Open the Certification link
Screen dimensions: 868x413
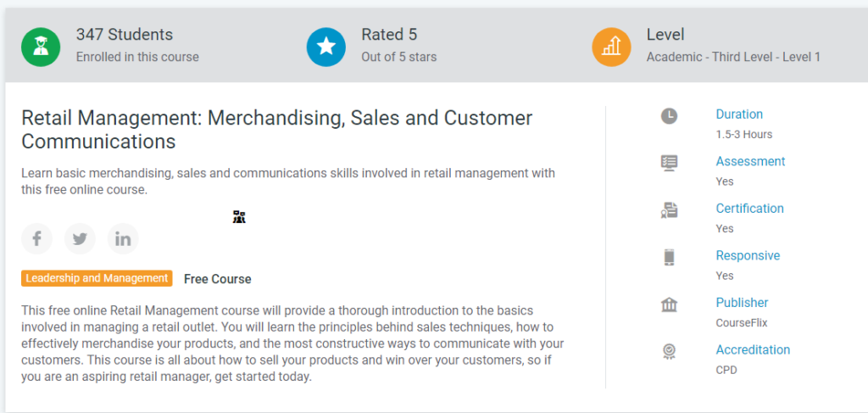[x=749, y=209]
